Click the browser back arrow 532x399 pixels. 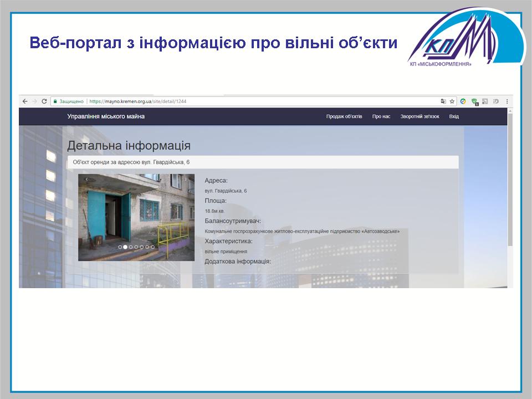pos(25,101)
